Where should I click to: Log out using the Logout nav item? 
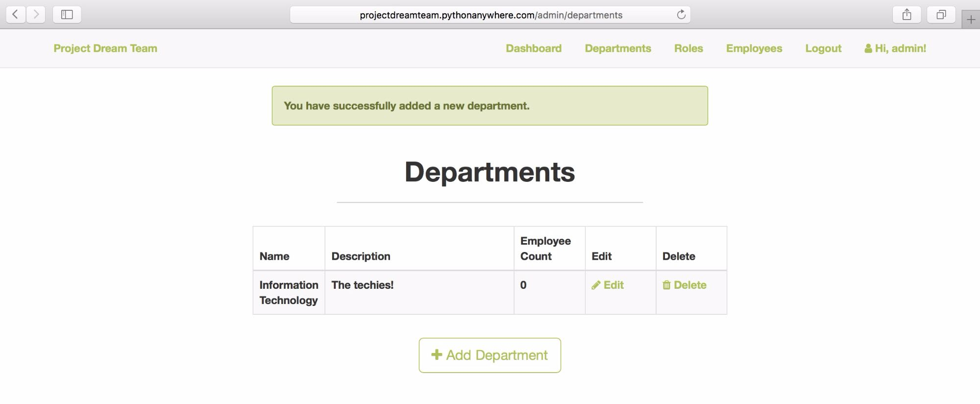[823, 48]
